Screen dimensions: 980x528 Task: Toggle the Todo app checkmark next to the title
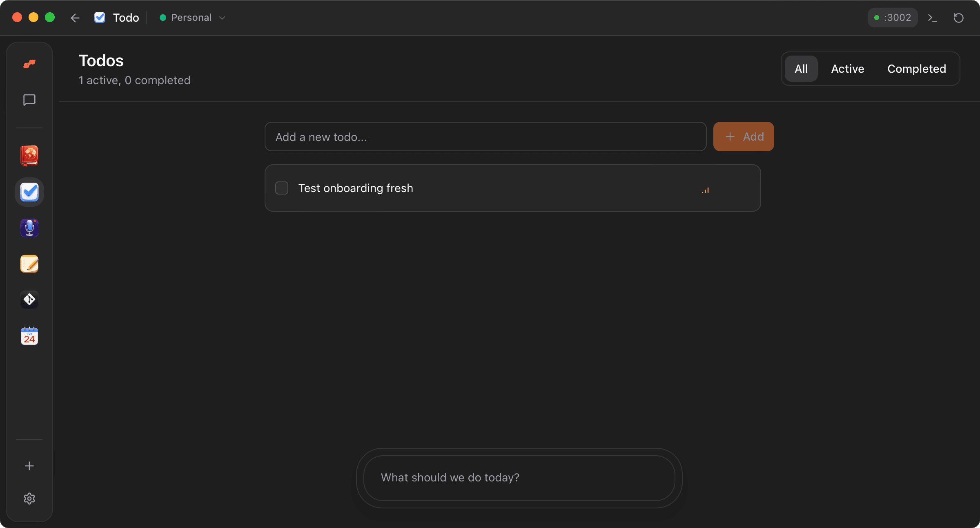click(99, 17)
